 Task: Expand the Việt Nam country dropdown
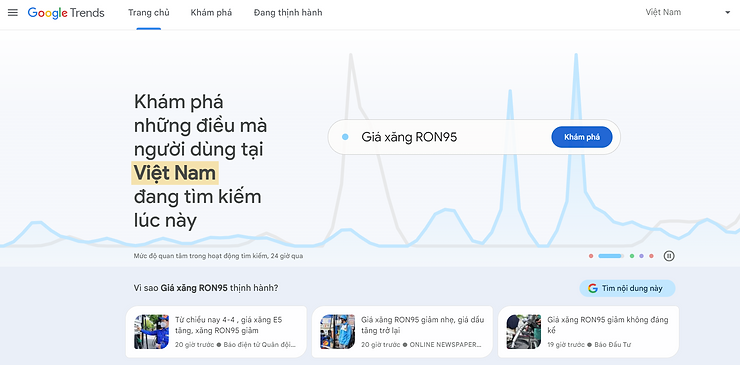pos(688,13)
